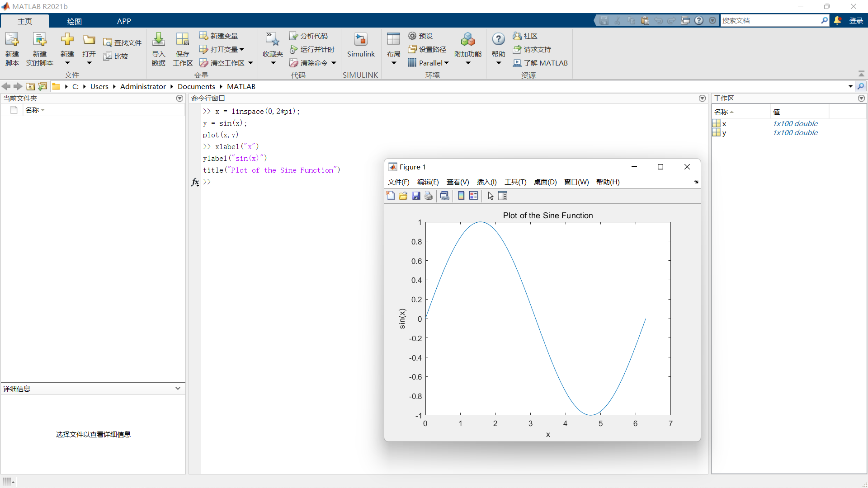Screen dimensions: 868x488
Task: Click the 保存工作区 save workspace icon
Action: pos(183,40)
